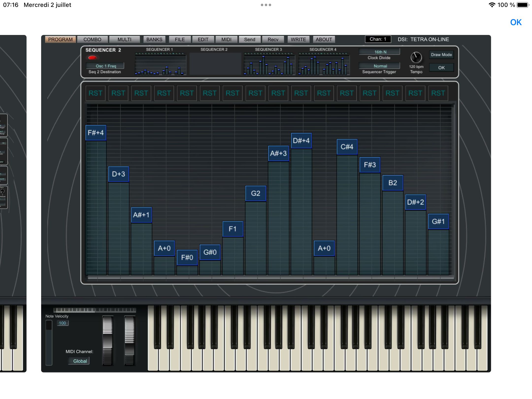Image resolution: width=532 pixels, height=399 pixels.
Task: Click the DSI: TETRA ON-LINE status text
Action: 423,39
